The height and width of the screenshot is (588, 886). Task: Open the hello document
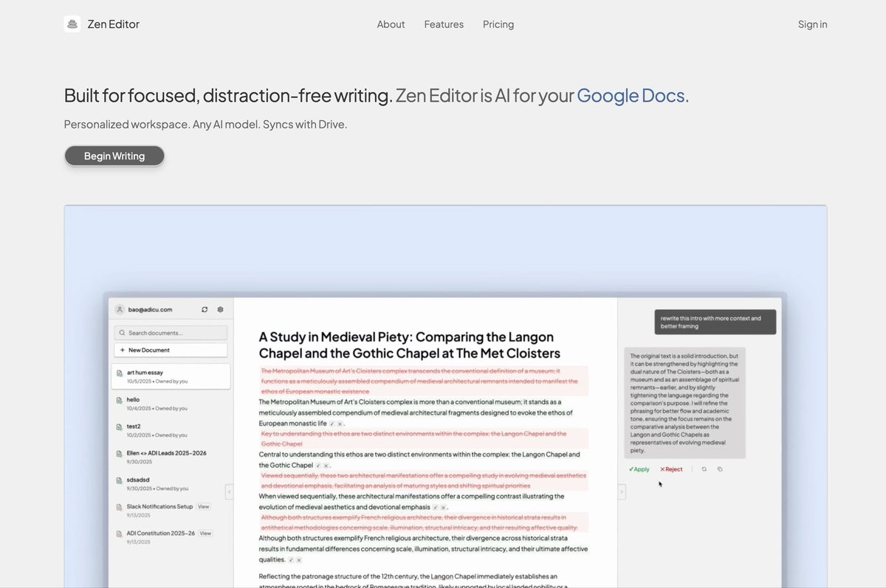click(x=171, y=403)
